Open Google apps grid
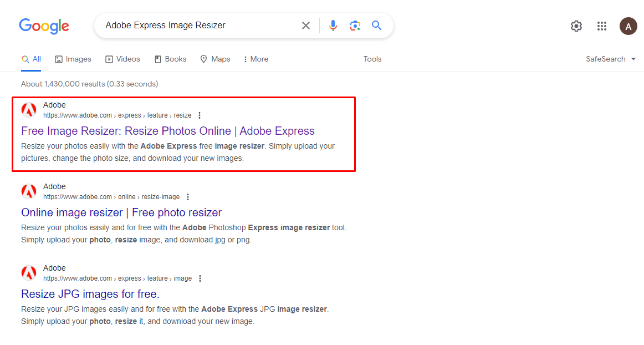Viewport: 644px width, 345px height. (602, 26)
